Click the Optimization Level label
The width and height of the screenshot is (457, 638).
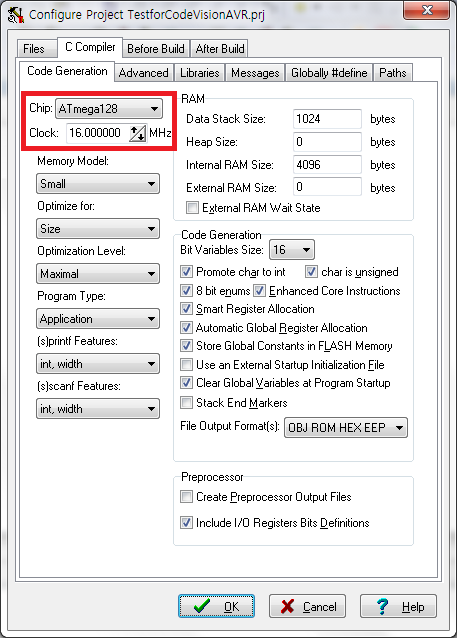tap(81, 251)
